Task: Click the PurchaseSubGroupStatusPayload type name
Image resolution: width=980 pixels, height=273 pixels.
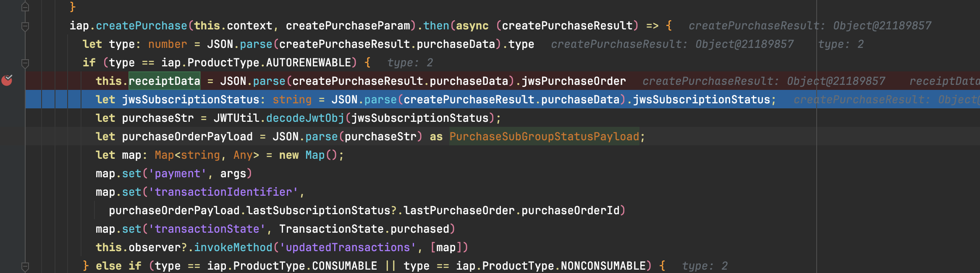Action: pyautogui.click(x=544, y=136)
